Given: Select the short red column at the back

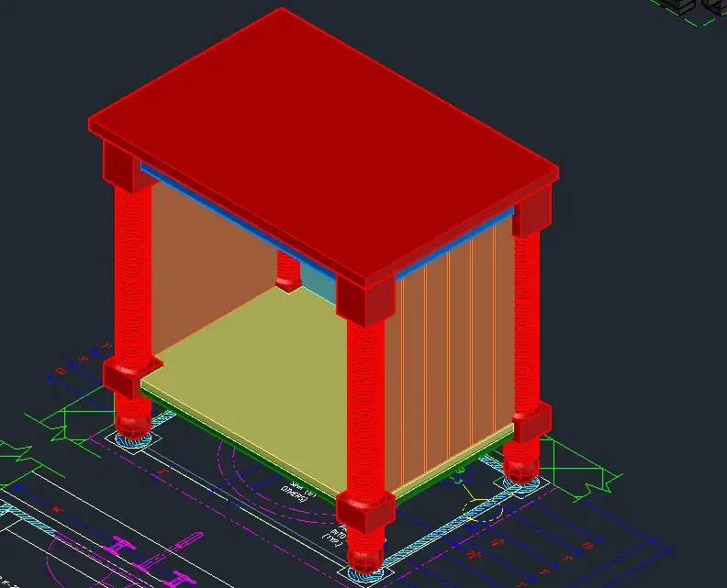Looking at the screenshot, I should point(287,271).
